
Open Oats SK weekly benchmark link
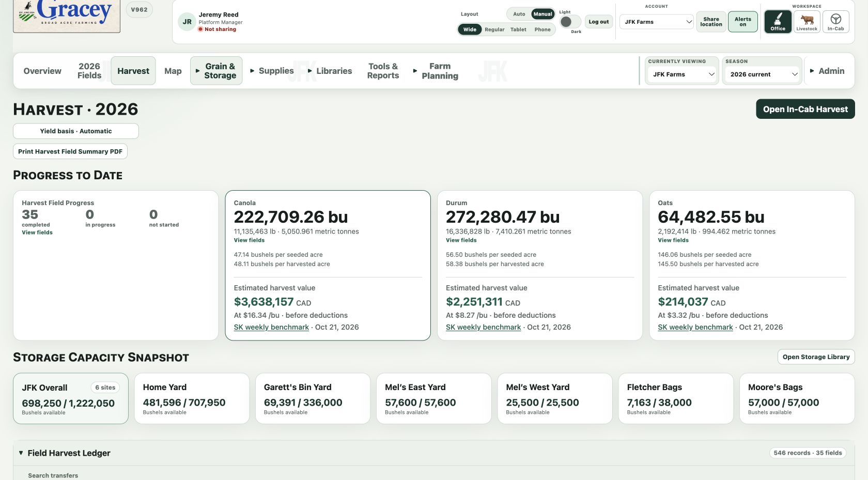click(695, 327)
